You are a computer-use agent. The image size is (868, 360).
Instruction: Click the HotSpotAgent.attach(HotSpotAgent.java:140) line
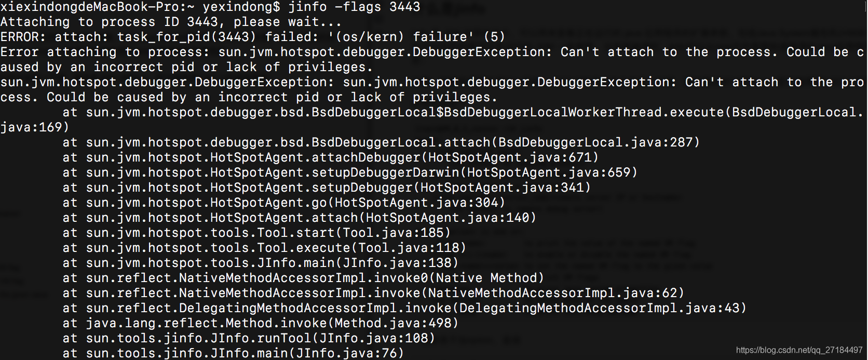(300, 218)
